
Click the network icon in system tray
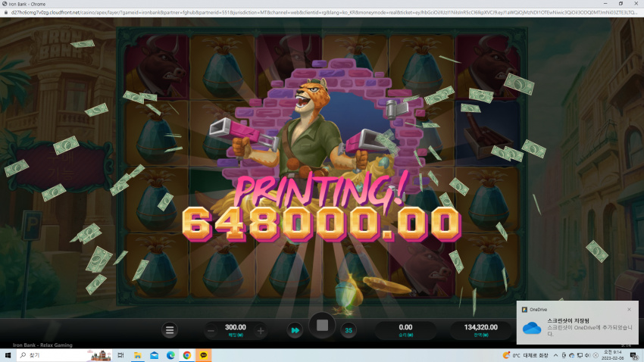pyautogui.click(x=580, y=355)
